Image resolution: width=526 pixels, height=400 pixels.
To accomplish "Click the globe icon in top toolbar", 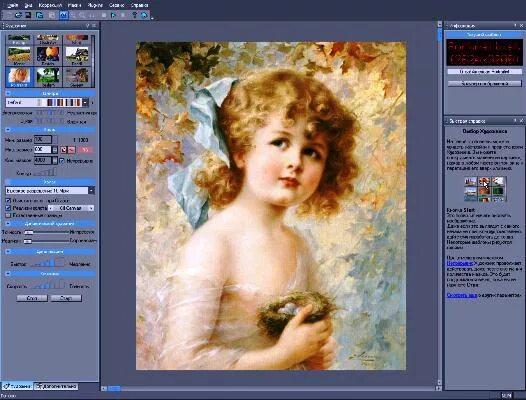I will click(x=145, y=15).
